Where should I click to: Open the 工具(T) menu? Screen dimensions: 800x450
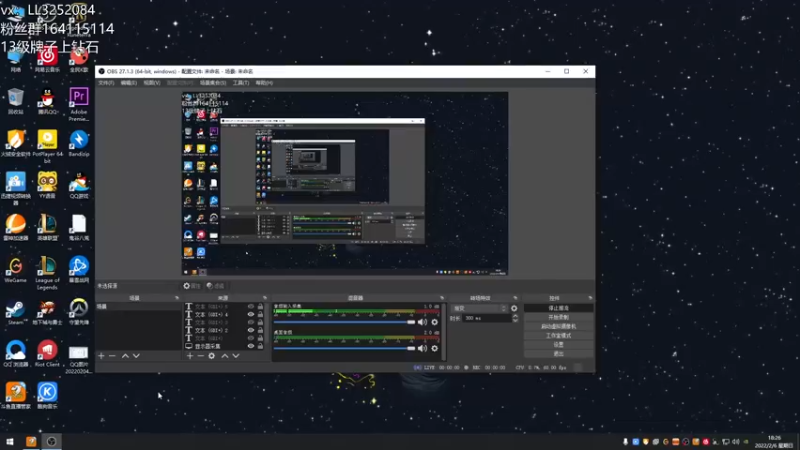coord(241,83)
